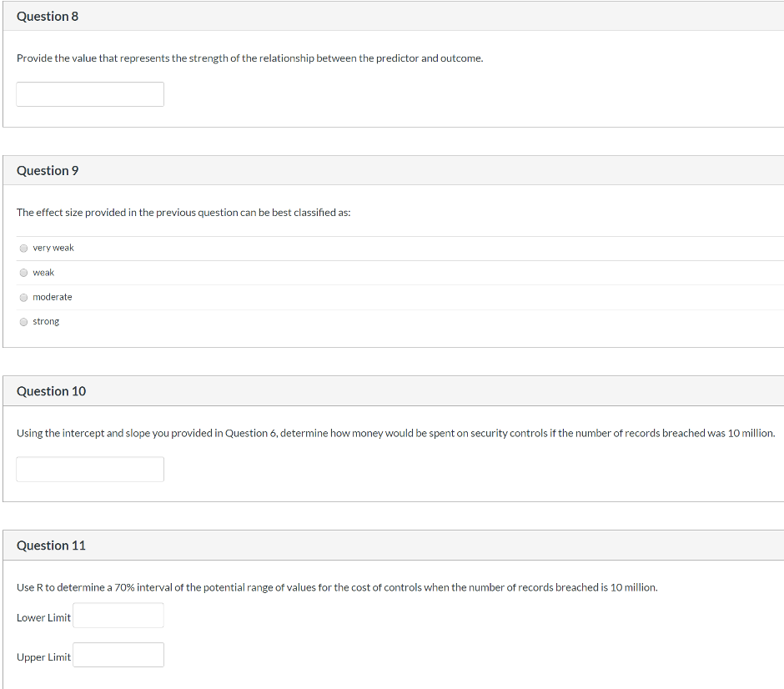784x689 pixels.
Task: Click the 'moderate' option label text
Action: click(x=53, y=297)
